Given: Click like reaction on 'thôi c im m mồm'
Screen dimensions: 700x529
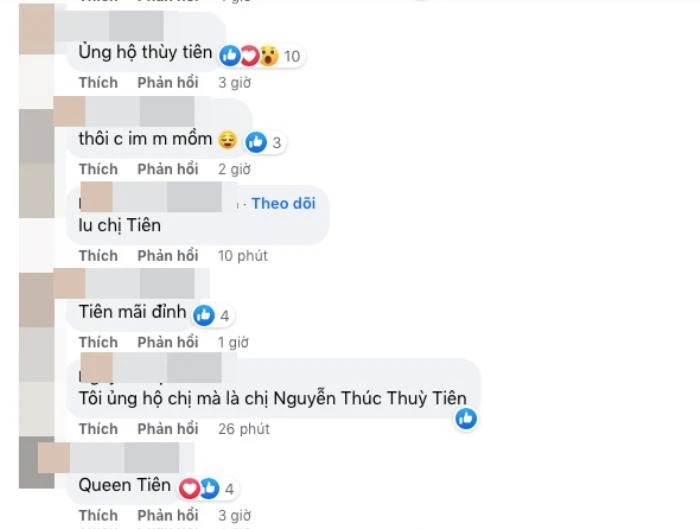Looking at the screenshot, I should 256,142.
